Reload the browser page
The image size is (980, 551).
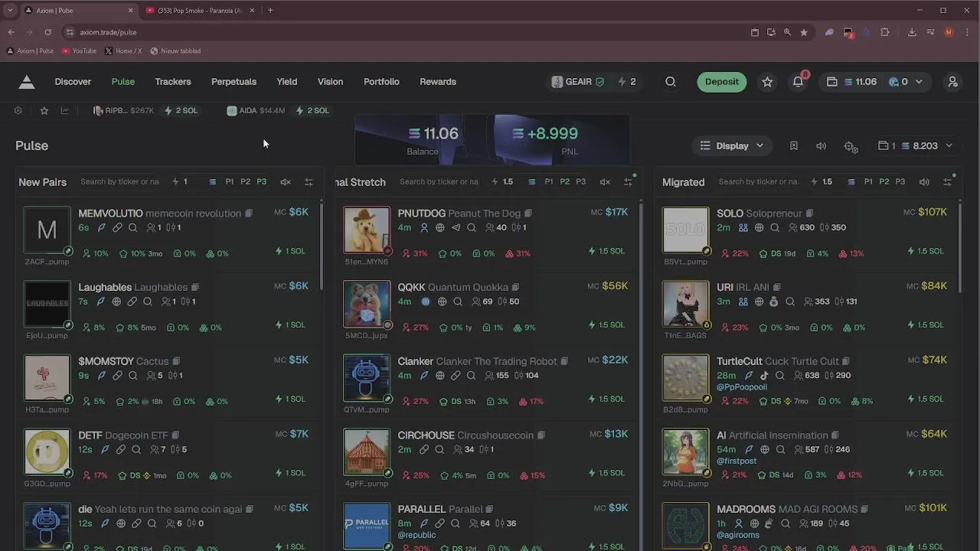tap(47, 32)
